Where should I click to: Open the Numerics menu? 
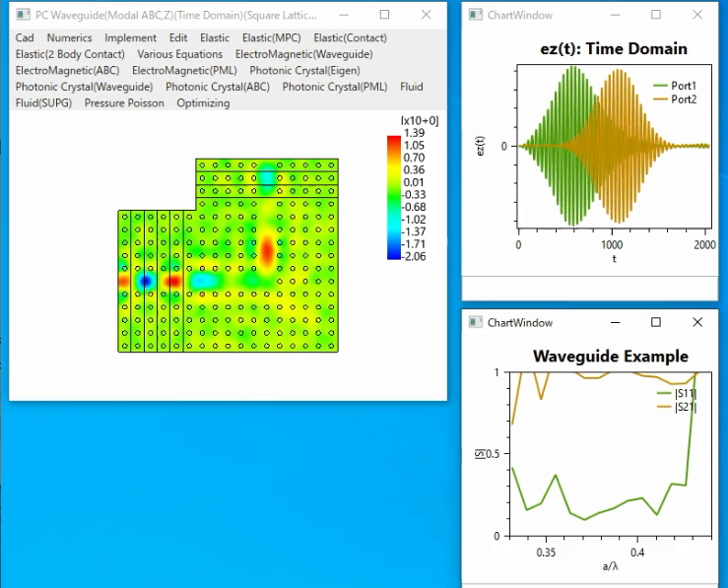(69, 38)
